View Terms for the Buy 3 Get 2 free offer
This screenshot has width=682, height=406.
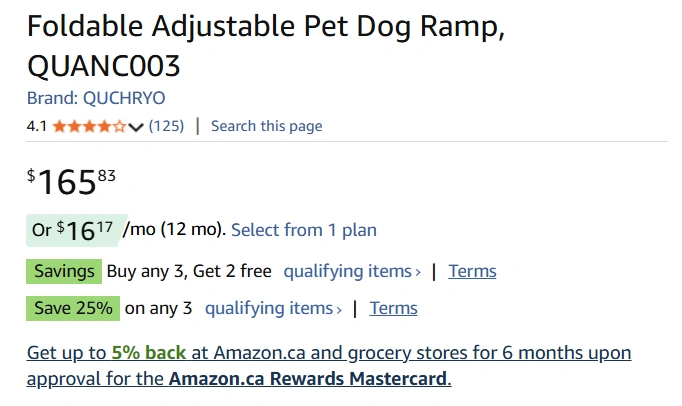(472, 271)
